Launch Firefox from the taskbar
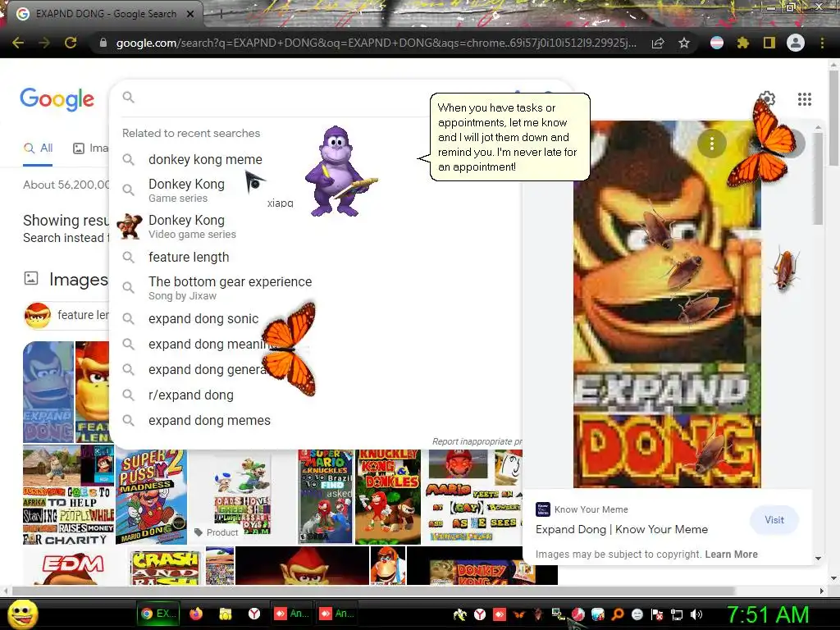This screenshot has height=630, width=840. click(196, 614)
